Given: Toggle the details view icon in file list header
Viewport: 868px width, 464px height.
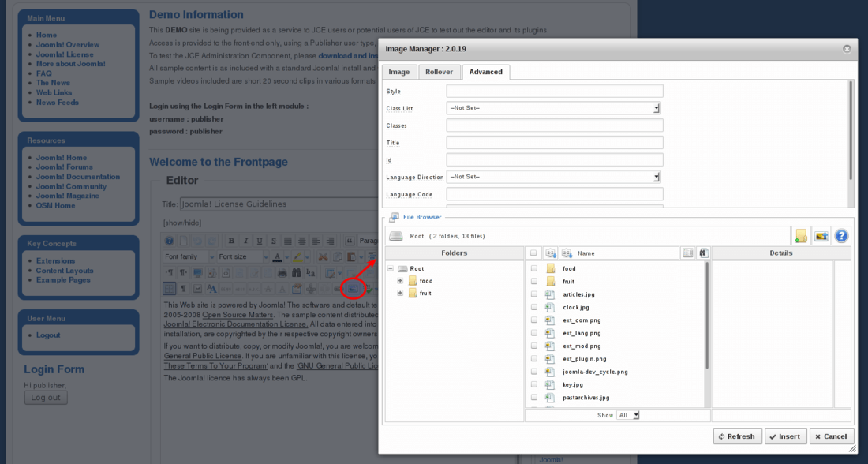Looking at the screenshot, I should pos(687,253).
